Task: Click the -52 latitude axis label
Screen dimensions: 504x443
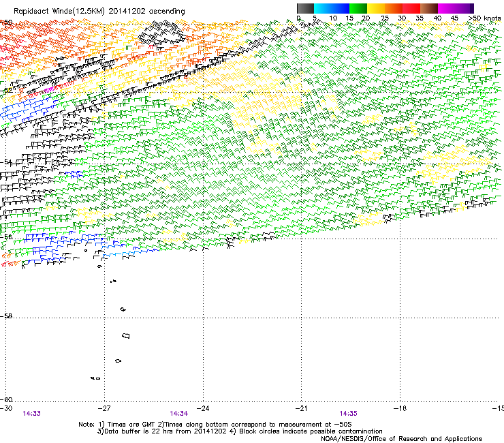Action: [x=6, y=91]
